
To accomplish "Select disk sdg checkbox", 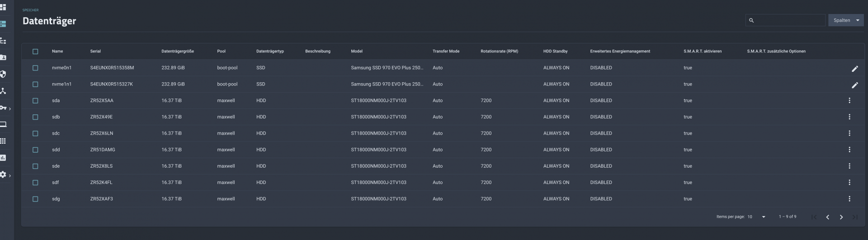I will click(x=35, y=199).
